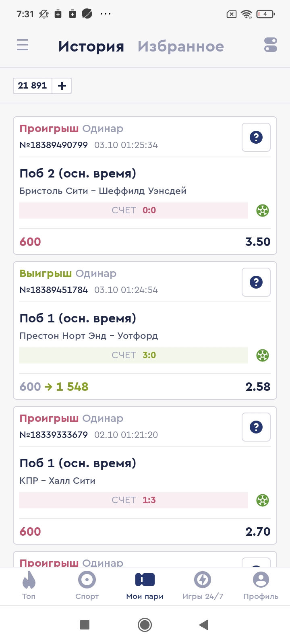
Task: Tap the plus button to add balance
Action: coord(62,86)
